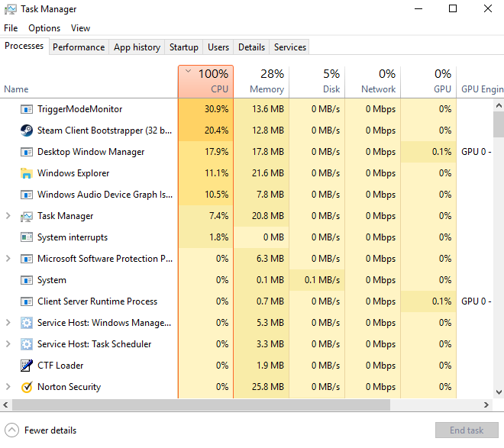Sort by the 5% Disk column header

[x=317, y=82]
